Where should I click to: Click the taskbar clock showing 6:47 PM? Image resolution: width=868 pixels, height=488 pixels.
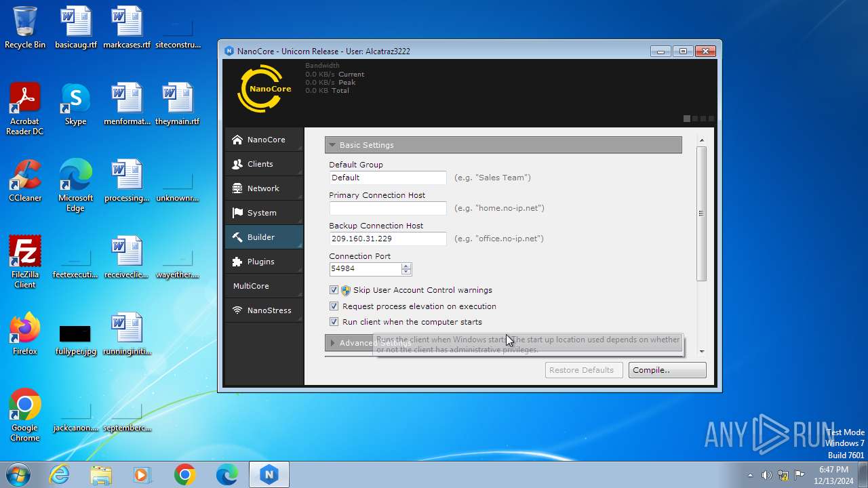tap(833, 475)
